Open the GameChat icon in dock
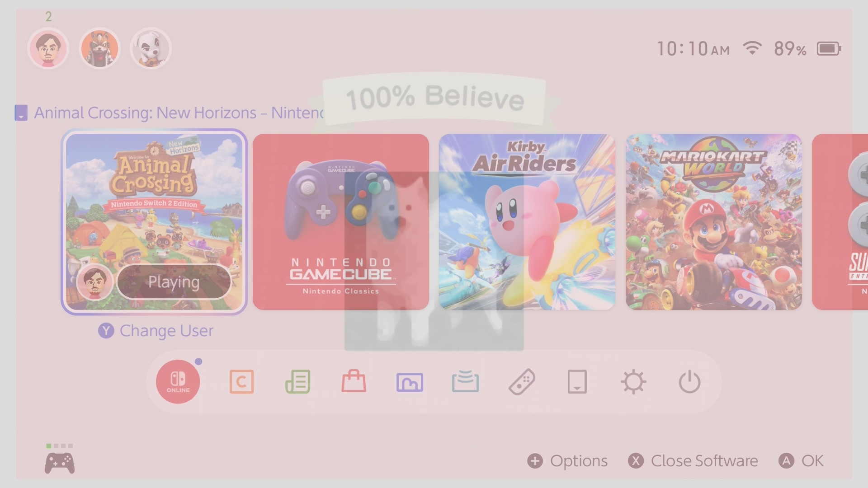868x488 pixels. click(241, 382)
